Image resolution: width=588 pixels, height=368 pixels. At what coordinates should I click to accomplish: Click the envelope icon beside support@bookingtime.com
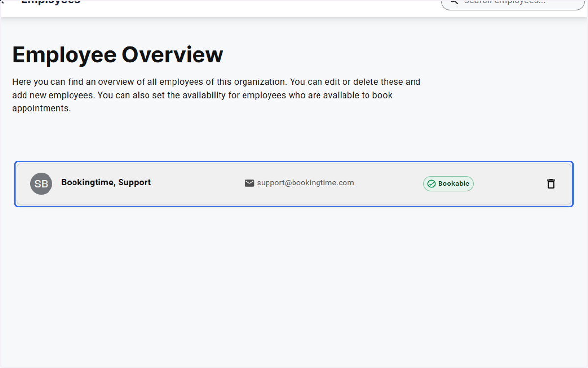pyautogui.click(x=249, y=183)
